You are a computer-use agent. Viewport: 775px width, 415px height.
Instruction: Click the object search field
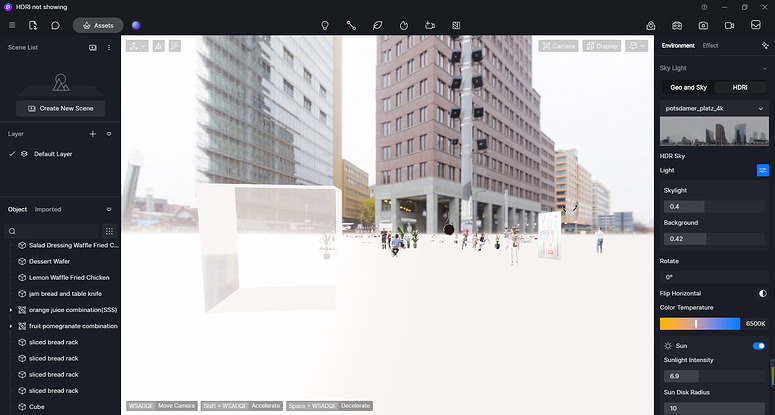point(51,231)
